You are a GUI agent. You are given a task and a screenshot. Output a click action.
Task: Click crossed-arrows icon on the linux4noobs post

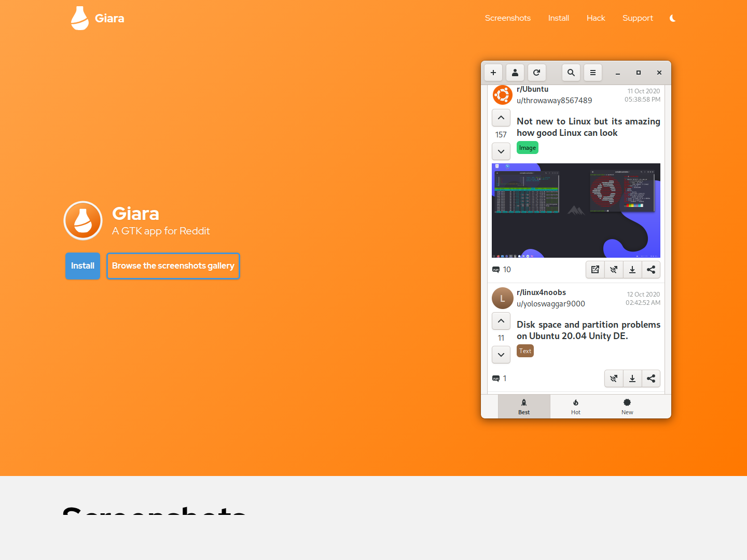click(614, 379)
